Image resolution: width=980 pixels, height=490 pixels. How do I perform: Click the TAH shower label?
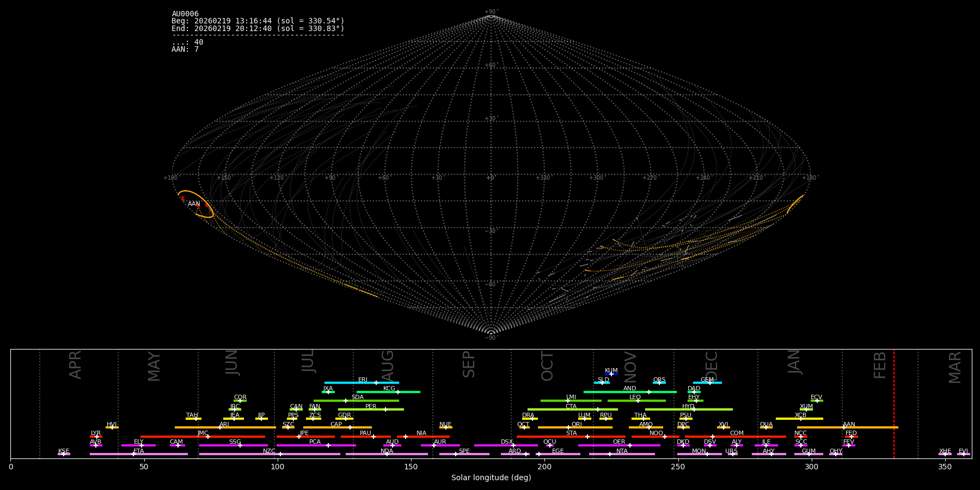[x=192, y=415]
